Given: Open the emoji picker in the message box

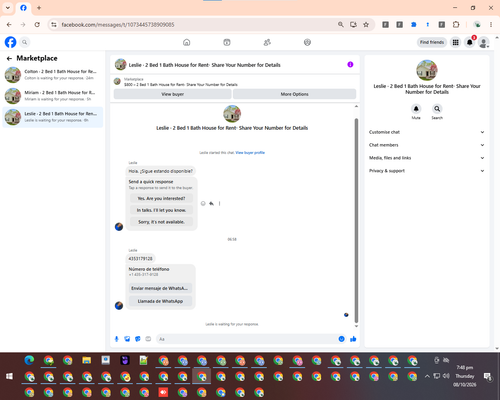Looking at the screenshot, I should (341, 339).
